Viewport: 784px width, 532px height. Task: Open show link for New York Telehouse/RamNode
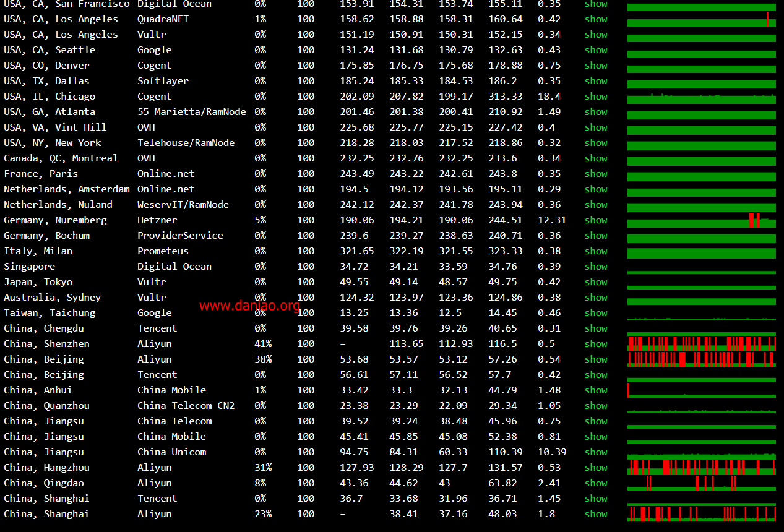click(x=596, y=143)
